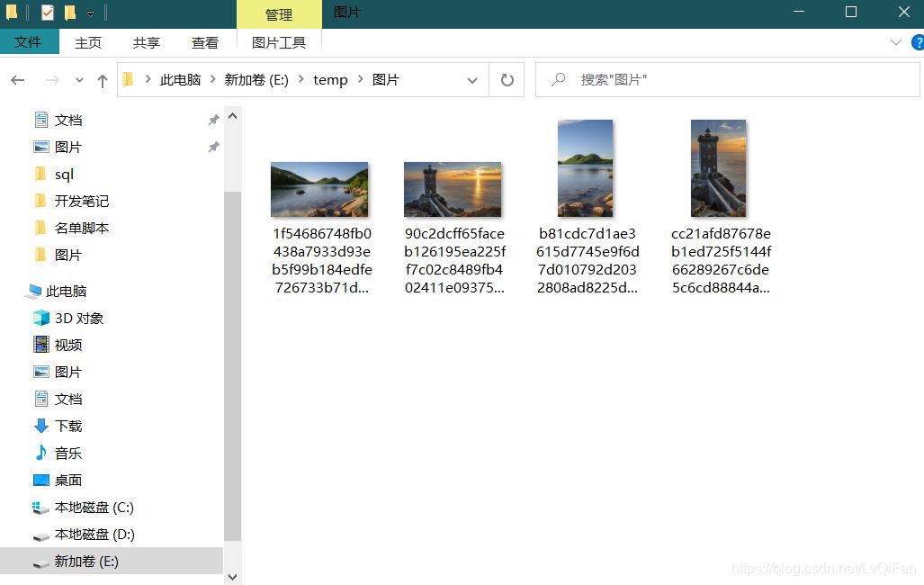Click file name starting cc21afd87678e

[721, 261]
